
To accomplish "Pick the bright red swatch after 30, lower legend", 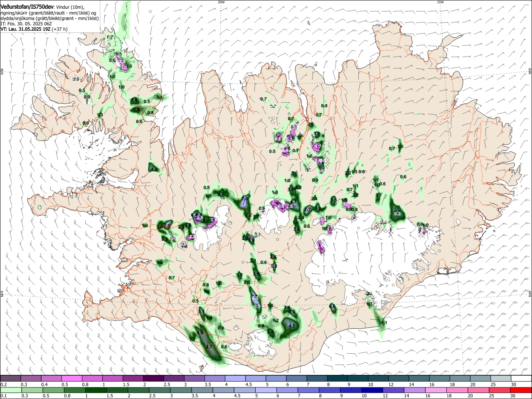I will point(521,390).
